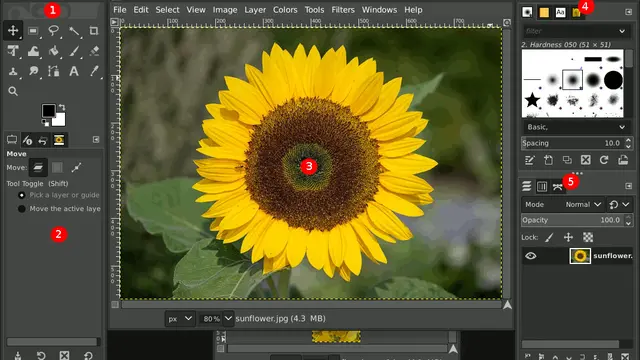
Task: Open the File menu
Action: (120, 10)
